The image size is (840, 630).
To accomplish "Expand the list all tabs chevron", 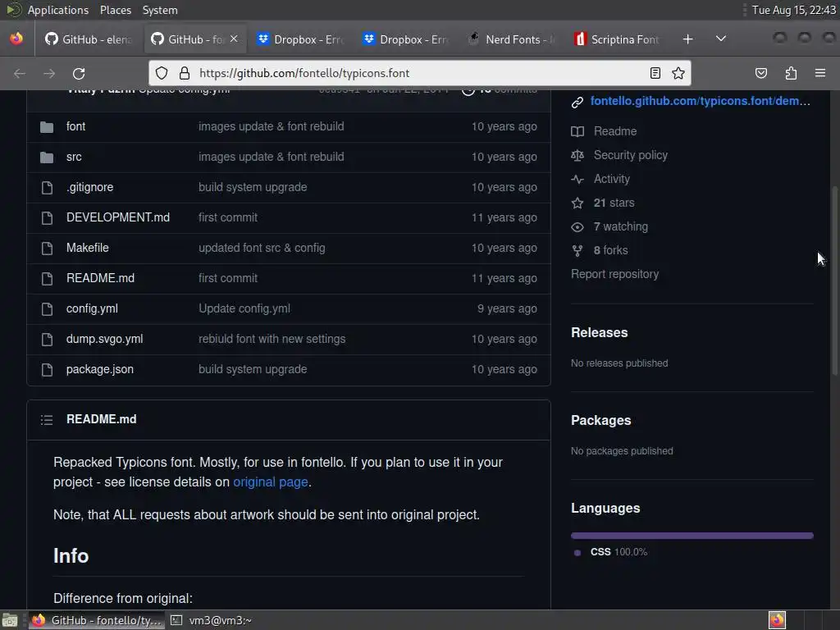I will [721, 39].
